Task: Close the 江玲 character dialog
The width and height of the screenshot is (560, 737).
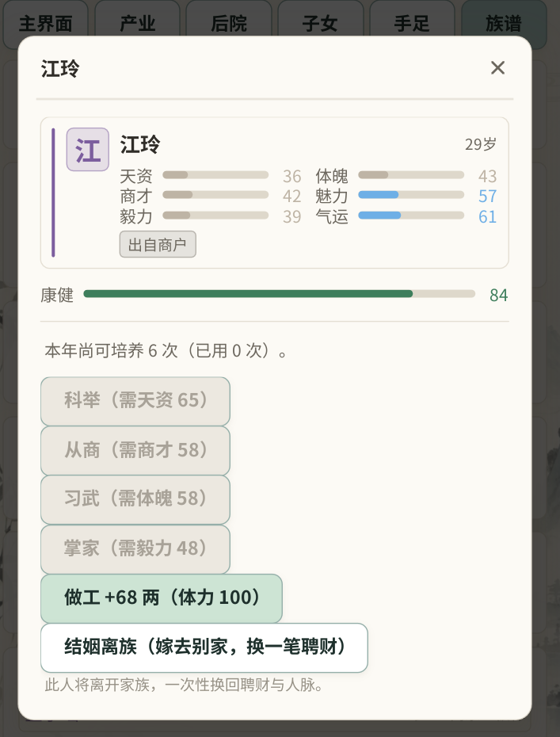Action: point(497,67)
